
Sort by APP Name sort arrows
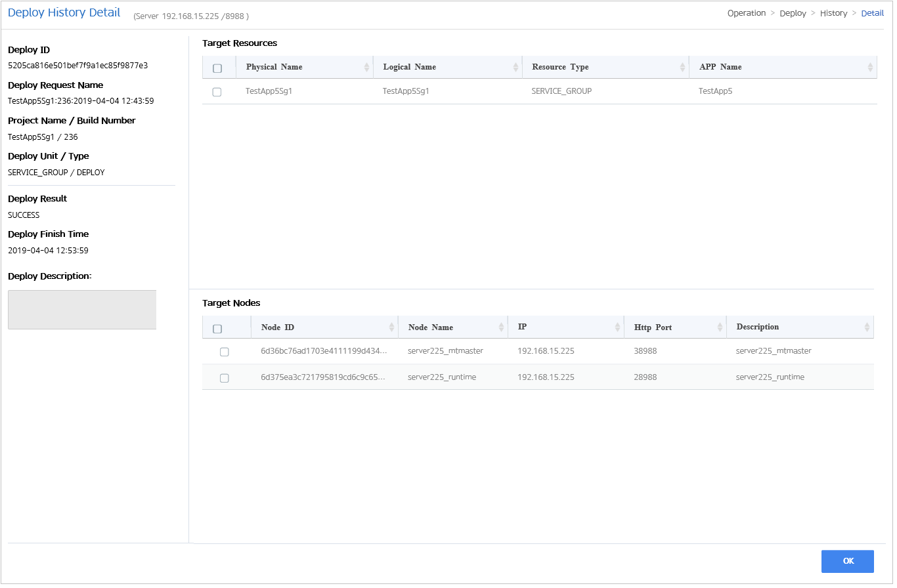coord(870,67)
